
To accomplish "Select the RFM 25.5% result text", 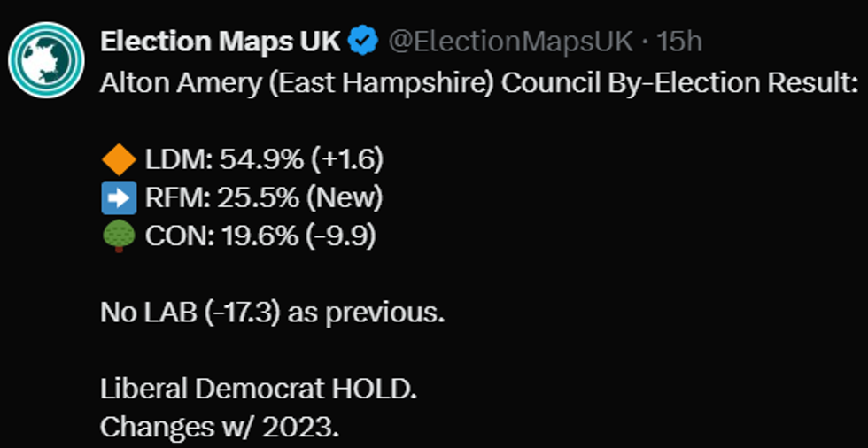I will 209,197.
